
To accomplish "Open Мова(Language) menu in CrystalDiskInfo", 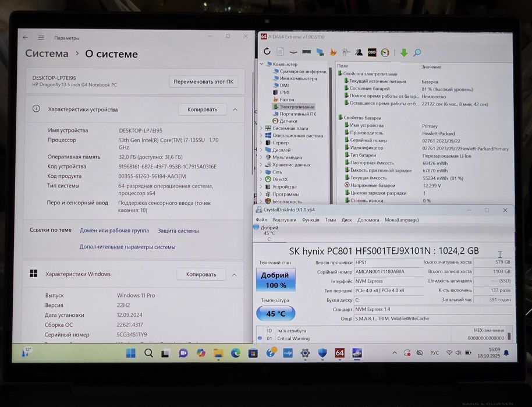I will point(402,220).
